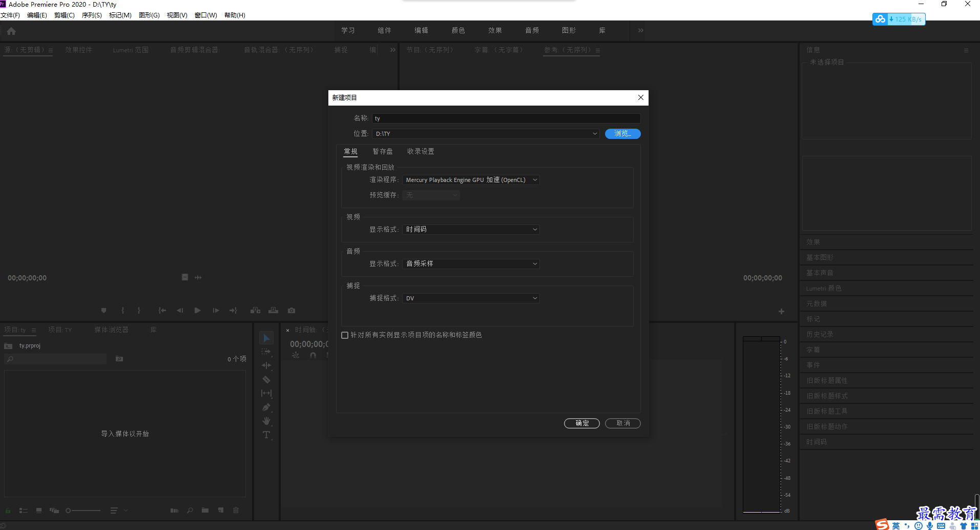This screenshot has height=530, width=980.
Task: Select the Type tool
Action: (x=266, y=435)
